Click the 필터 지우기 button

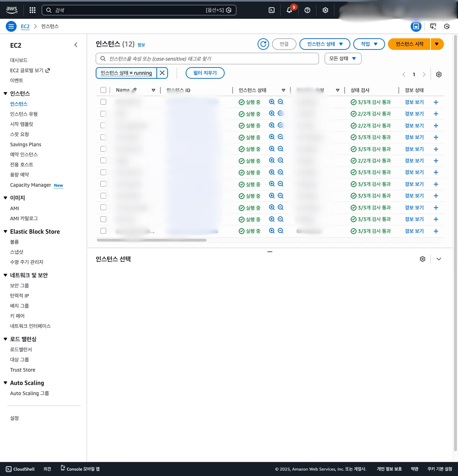coord(205,73)
